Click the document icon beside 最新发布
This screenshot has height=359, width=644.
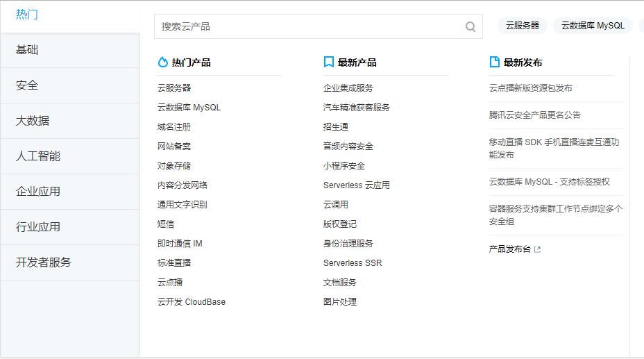click(494, 62)
